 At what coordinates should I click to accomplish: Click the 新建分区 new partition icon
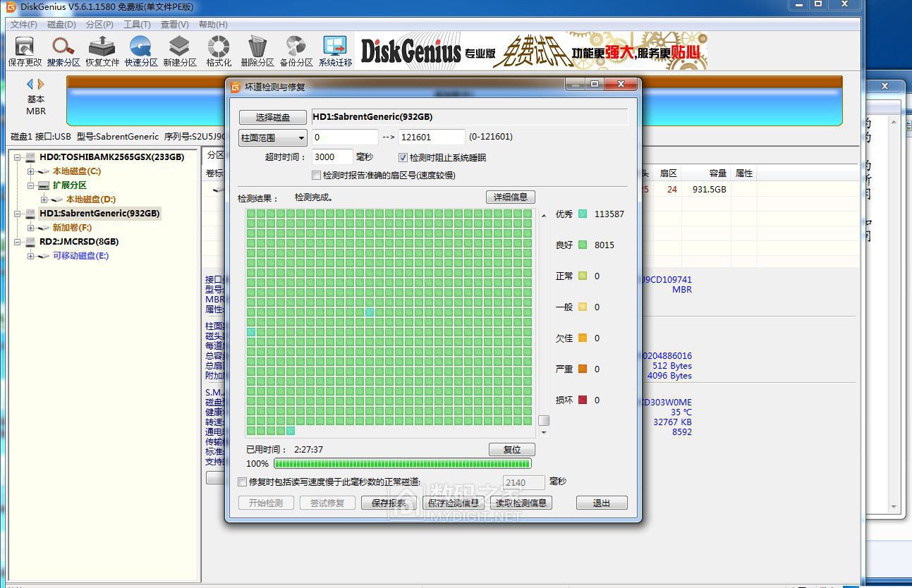(x=180, y=51)
